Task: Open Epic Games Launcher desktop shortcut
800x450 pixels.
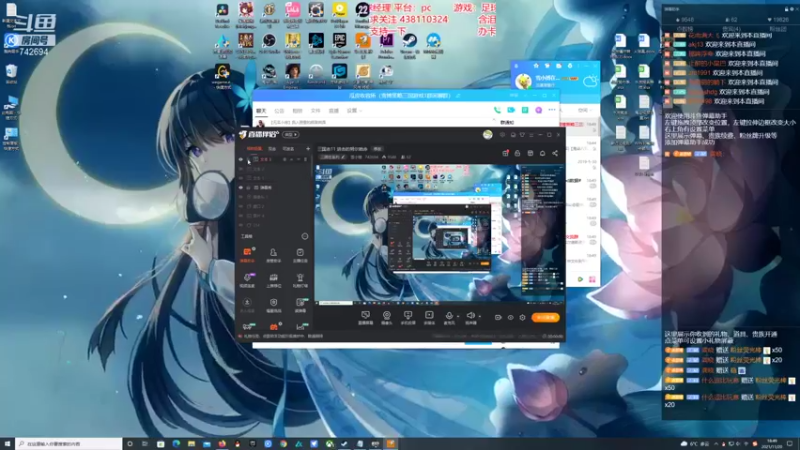Action: pyautogui.click(x=339, y=45)
